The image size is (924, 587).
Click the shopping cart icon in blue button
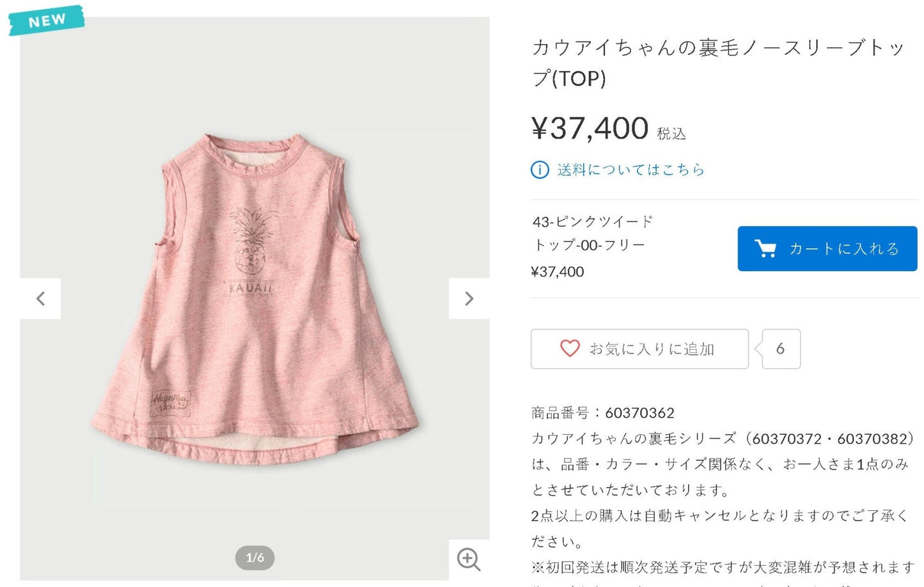pos(765,249)
